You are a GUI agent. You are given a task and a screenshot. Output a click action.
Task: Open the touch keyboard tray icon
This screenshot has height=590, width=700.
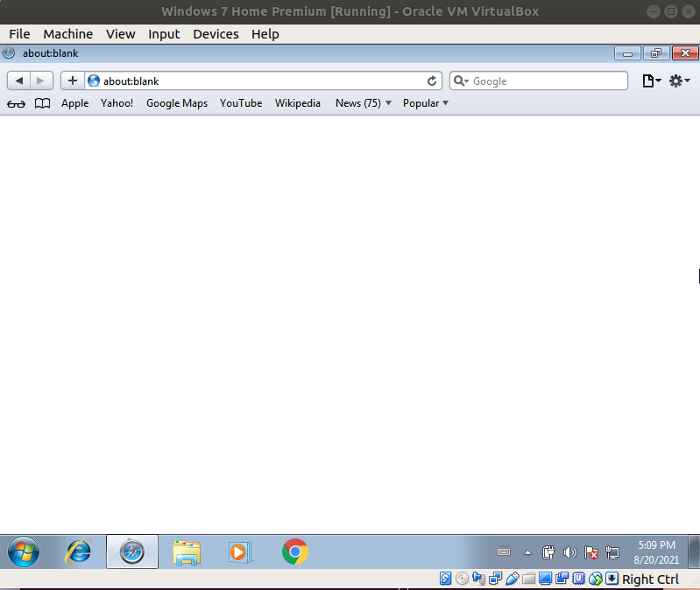(504, 551)
